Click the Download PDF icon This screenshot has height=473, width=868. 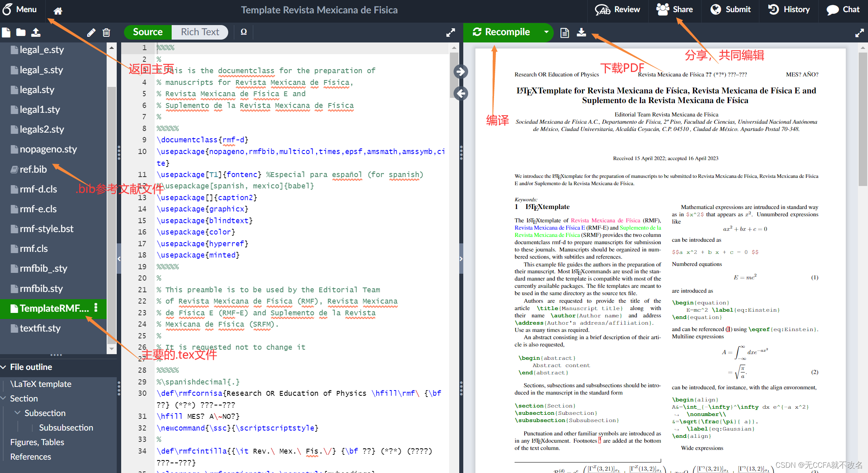click(581, 32)
